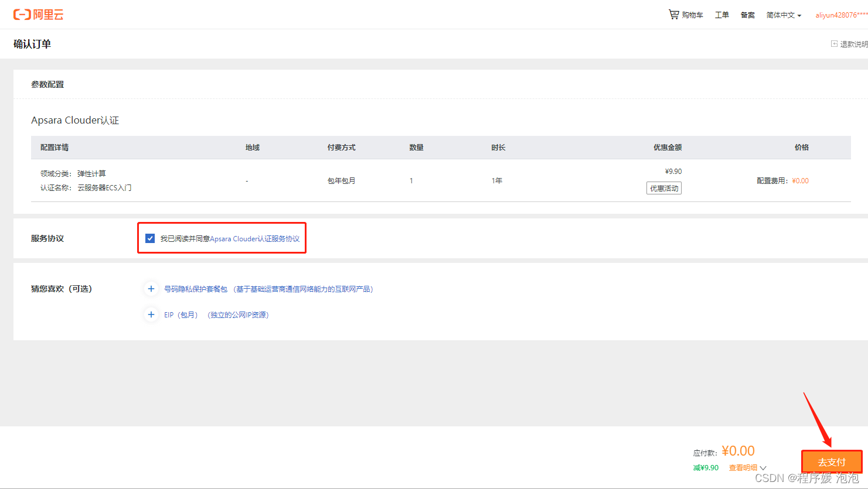This screenshot has width=868, height=489.
Task: Select the ¥9.90 discount amount cell
Action: 673,172
